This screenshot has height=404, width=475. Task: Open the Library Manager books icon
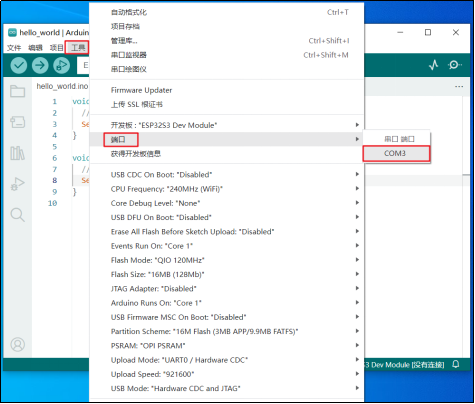17,153
